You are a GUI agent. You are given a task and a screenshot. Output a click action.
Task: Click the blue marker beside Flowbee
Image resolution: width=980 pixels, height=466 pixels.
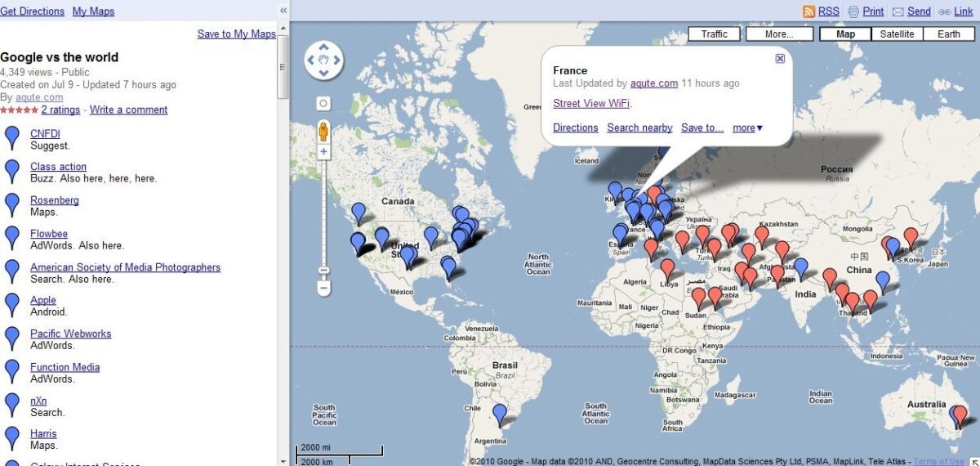[x=12, y=238]
